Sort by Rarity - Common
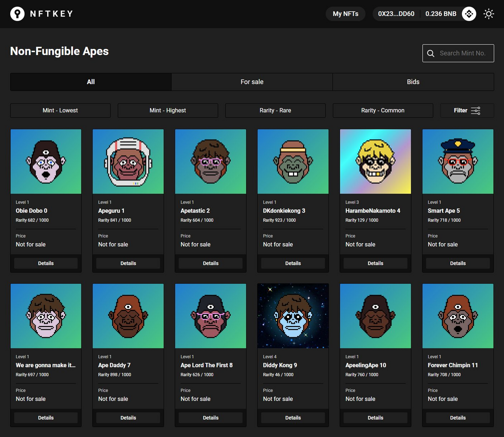 (383, 111)
